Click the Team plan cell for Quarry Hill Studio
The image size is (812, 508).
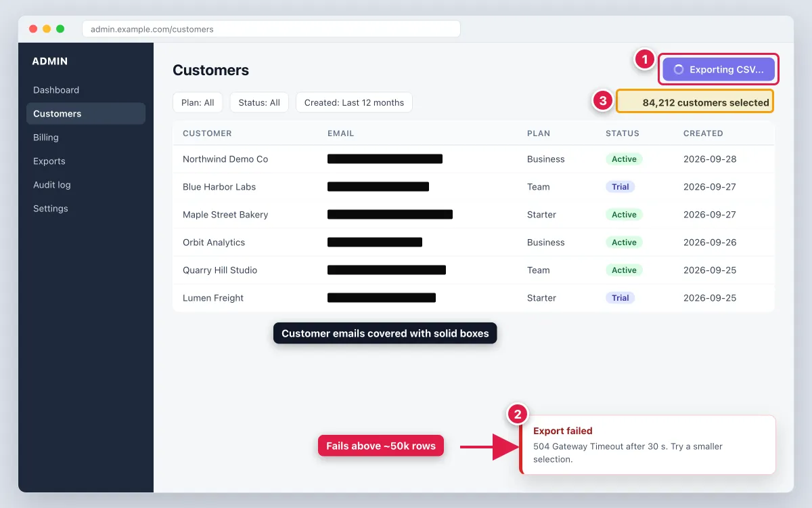[539, 270]
